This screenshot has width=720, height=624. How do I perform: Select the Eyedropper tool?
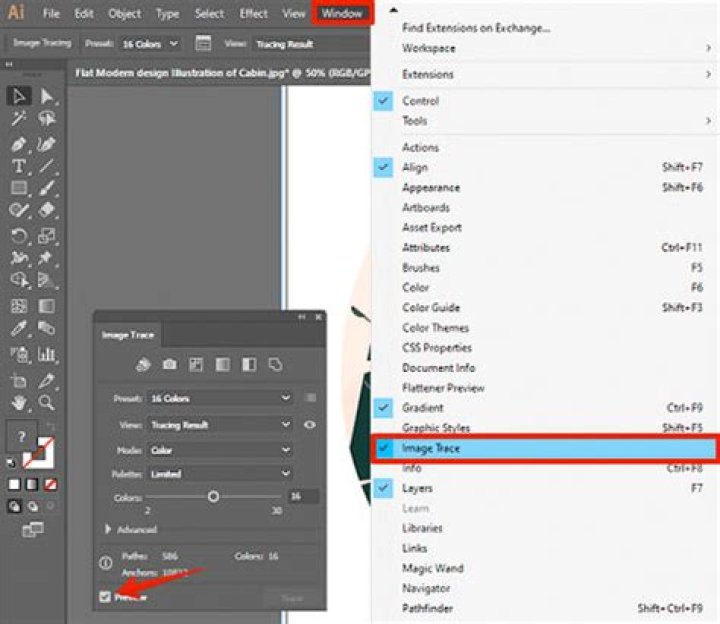[19, 328]
